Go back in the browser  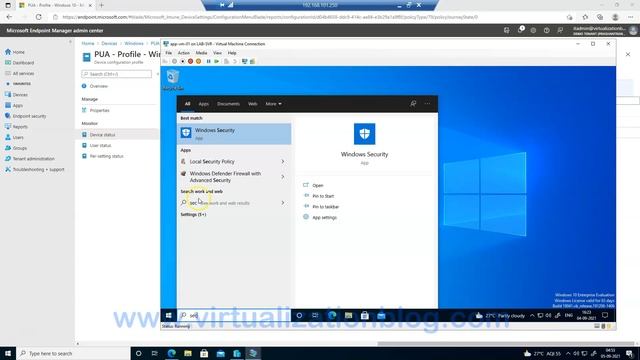point(9,17)
